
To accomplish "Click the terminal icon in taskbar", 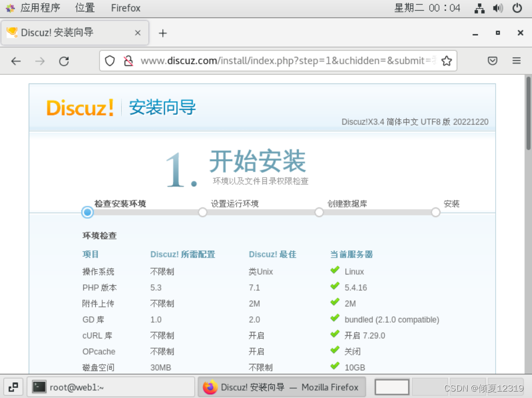I will point(39,387).
